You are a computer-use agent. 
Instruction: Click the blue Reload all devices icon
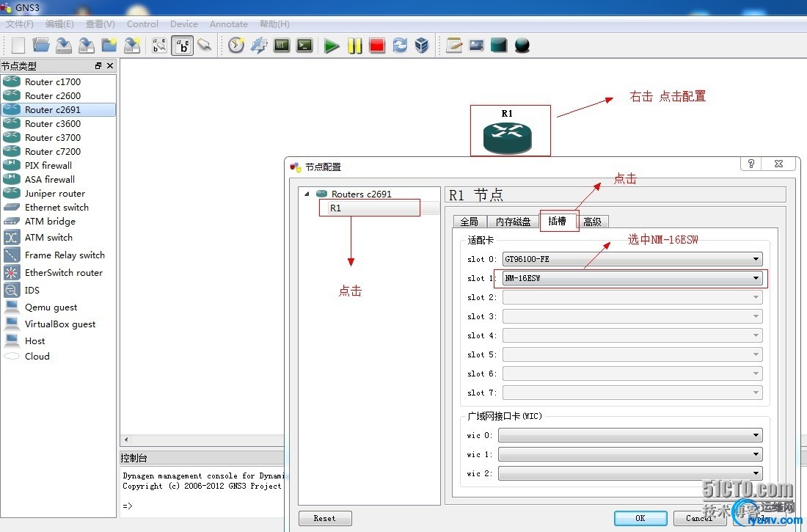click(x=400, y=45)
